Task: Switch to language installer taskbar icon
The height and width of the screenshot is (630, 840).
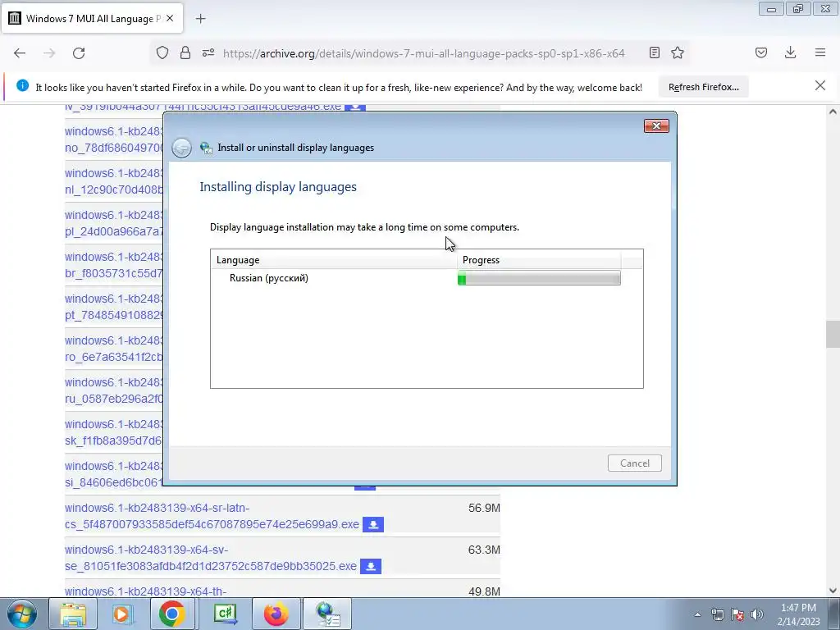Action: (327, 614)
